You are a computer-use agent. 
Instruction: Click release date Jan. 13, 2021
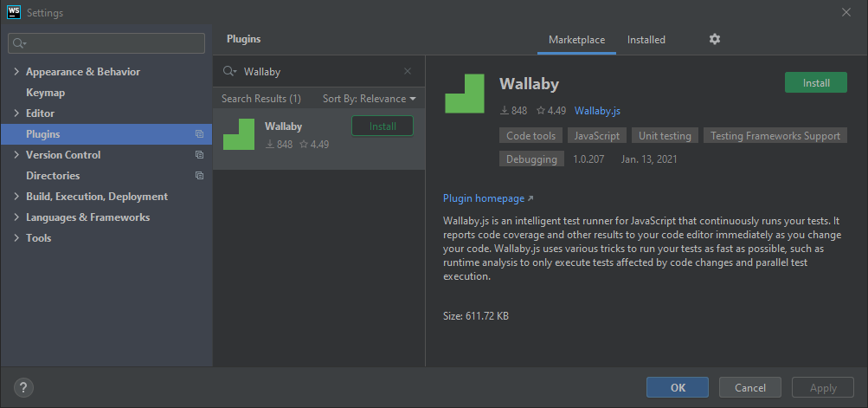(649, 159)
